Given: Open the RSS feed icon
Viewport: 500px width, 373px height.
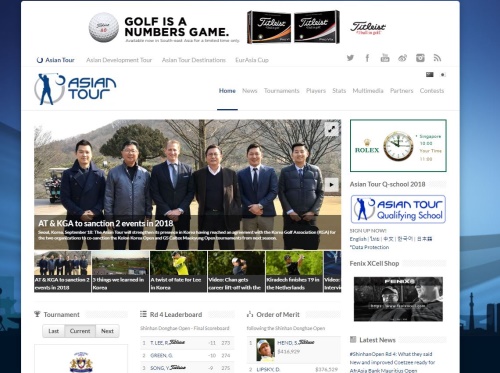Looking at the screenshot, I should 437,58.
